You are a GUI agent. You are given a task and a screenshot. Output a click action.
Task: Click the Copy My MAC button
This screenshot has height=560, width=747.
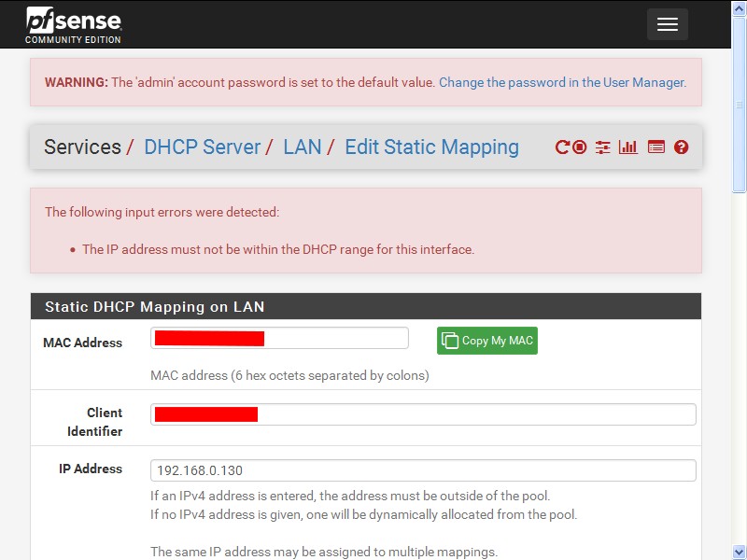click(x=486, y=341)
